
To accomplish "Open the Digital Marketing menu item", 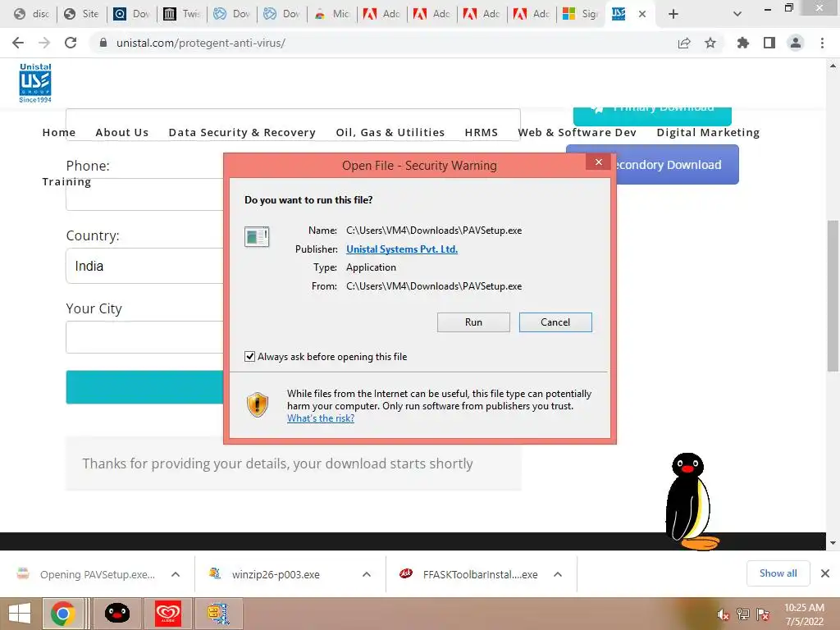I will click(x=708, y=132).
